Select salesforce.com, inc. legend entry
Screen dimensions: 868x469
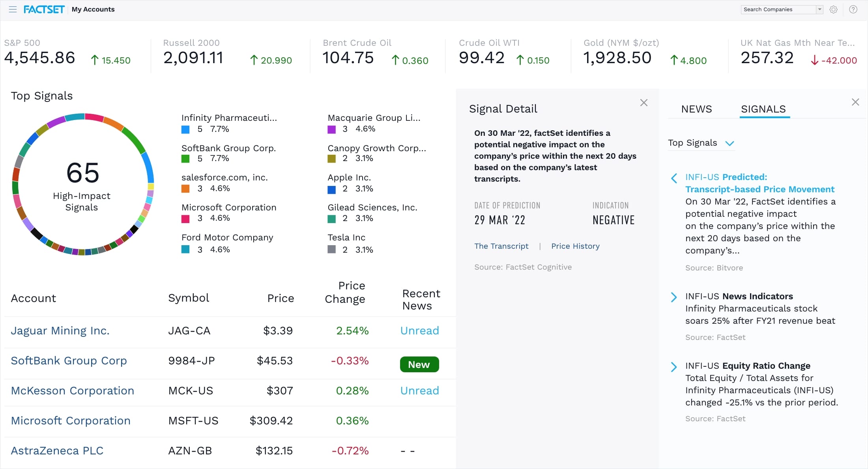click(x=224, y=178)
